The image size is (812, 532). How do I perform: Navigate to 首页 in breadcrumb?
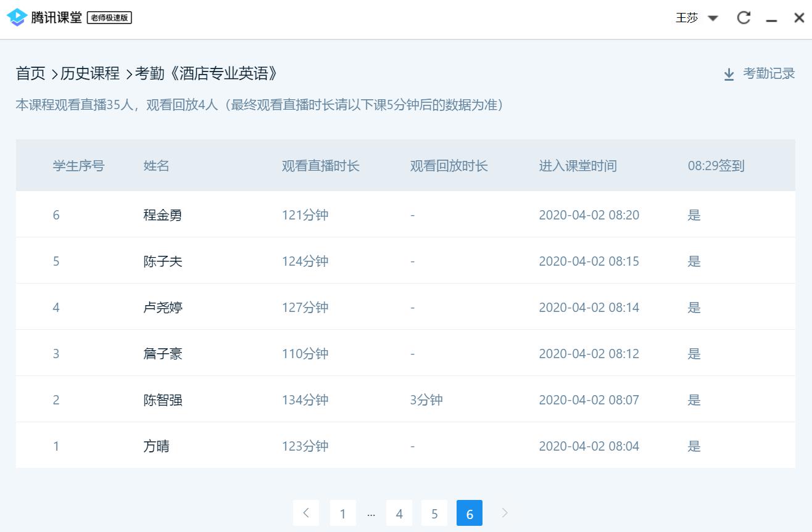(31, 74)
